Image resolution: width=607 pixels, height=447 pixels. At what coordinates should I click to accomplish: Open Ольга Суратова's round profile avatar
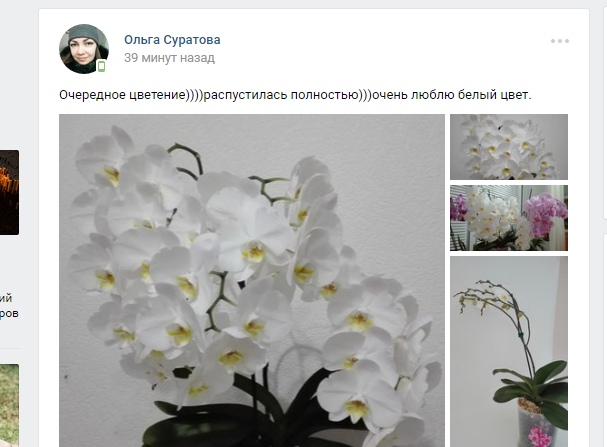[x=84, y=49]
